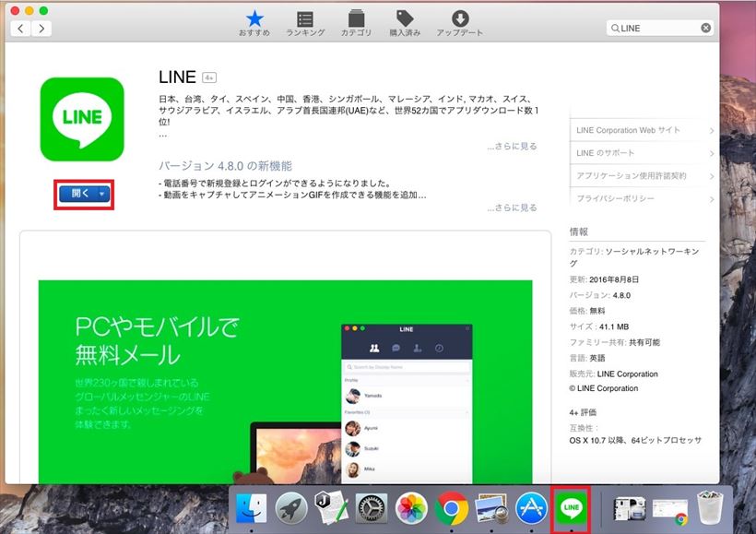Launch Photos from the Dock
The width and height of the screenshot is (756, 534).
(411, 508)
